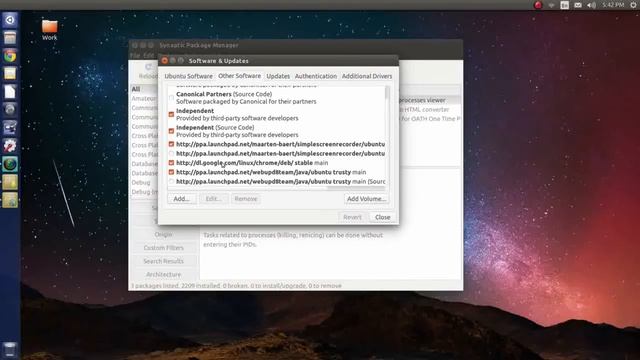Launch Google Chrome from the launcher
The image size is (640, 360).
tap(10, 56)
